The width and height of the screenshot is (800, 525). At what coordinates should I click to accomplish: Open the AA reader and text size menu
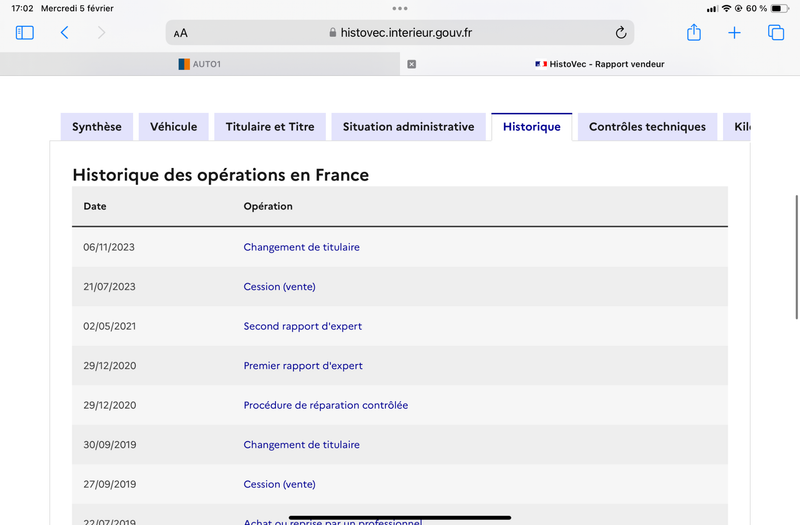[x=181, y=33]
